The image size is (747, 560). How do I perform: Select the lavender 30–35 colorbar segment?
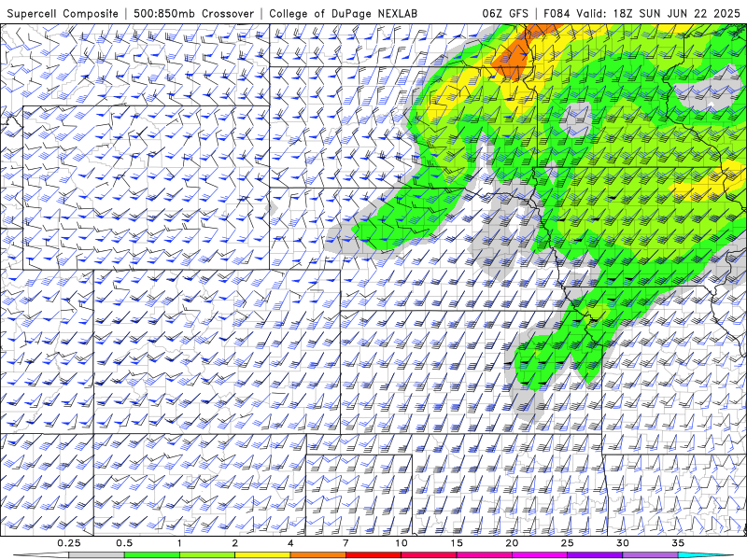[x=650, y=555]
